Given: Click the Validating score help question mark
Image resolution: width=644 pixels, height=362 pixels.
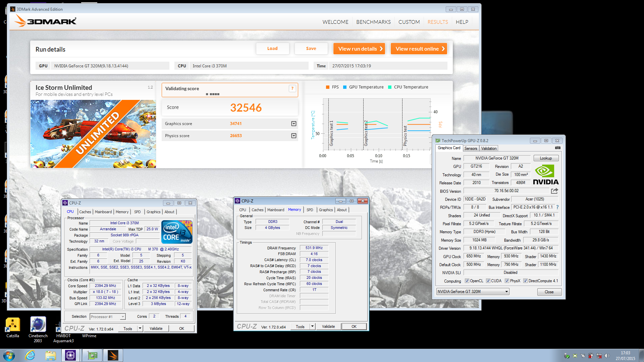Looking at the screenshot, I should tap(292, 88).
